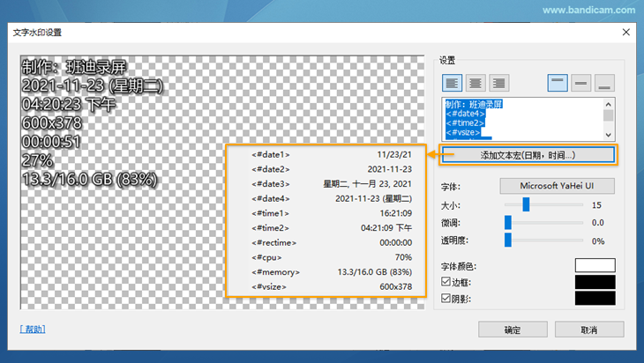
Task: Click 添加文本宏 button to add macro
Action: 528,155
